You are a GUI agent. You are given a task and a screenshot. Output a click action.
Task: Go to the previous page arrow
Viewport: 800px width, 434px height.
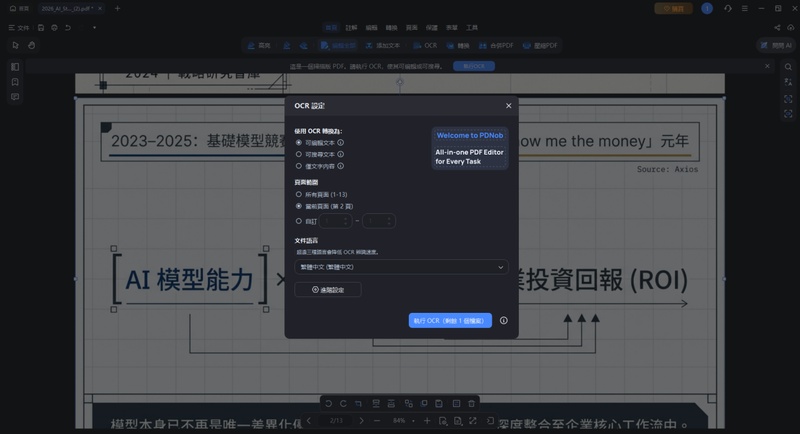309,421
